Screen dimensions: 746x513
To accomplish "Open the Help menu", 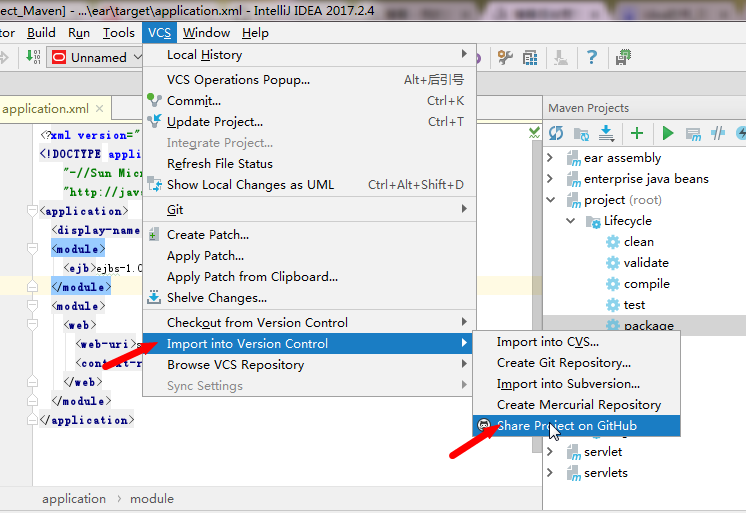I will [255, 33].
